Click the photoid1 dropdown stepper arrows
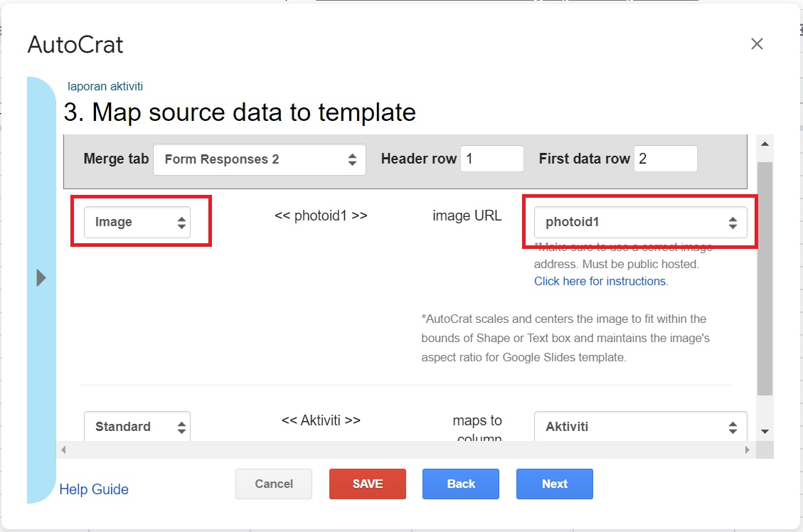 pos(733,222)
